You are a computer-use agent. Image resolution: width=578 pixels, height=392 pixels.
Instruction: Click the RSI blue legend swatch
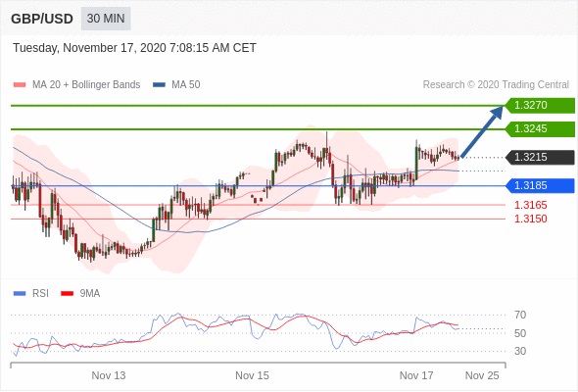20,294
